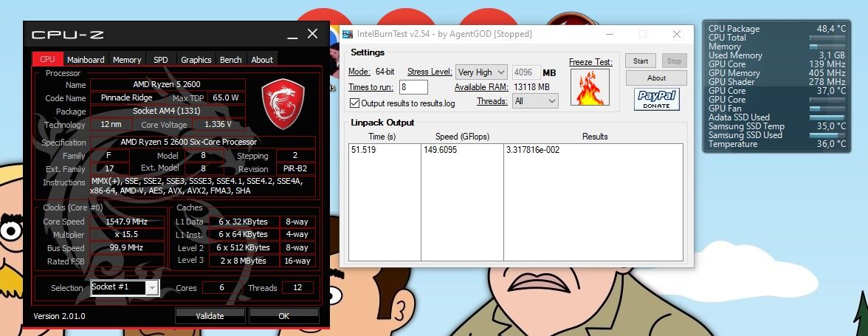The image size is (868, 336).
Task: Click the Memory usage bar in sidebar gadget
Action: pos(827,47)
